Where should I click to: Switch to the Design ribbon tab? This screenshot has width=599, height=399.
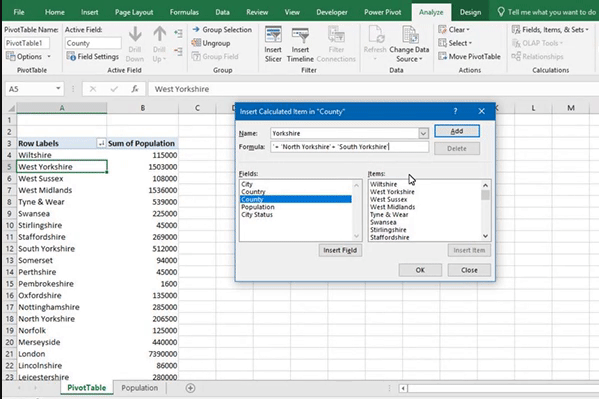tap(470, 12)
